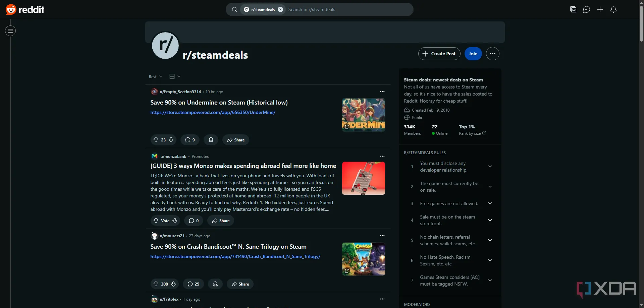The height and width of the screenshot is (308, 644).
Task: Open the chat messages icon
Action: pyautogui.click(x=586, y=9)
